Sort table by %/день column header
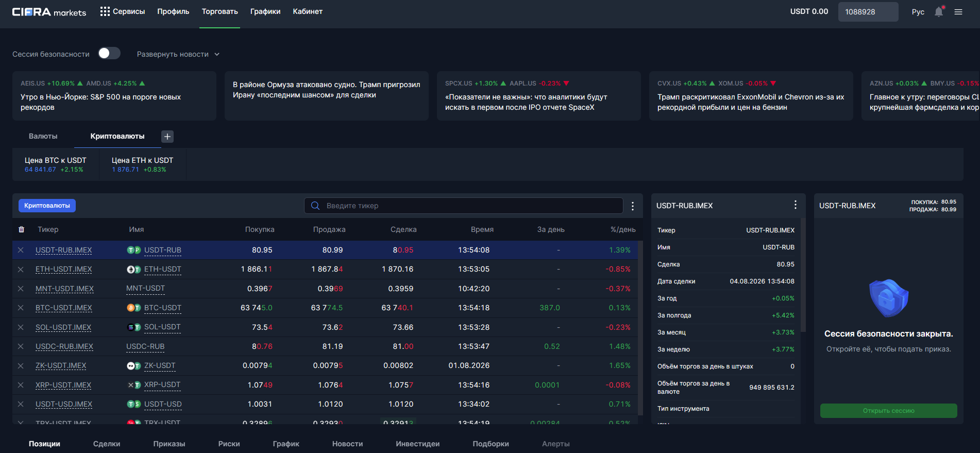This screenshot has width=980, height=453. (623, 229)
